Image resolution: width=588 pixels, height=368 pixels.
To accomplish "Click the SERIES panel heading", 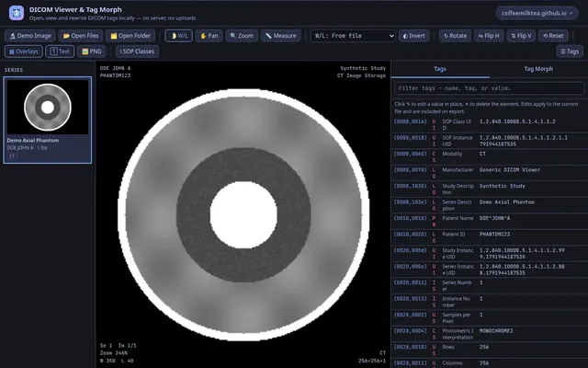I will click(x=14, y=70).
